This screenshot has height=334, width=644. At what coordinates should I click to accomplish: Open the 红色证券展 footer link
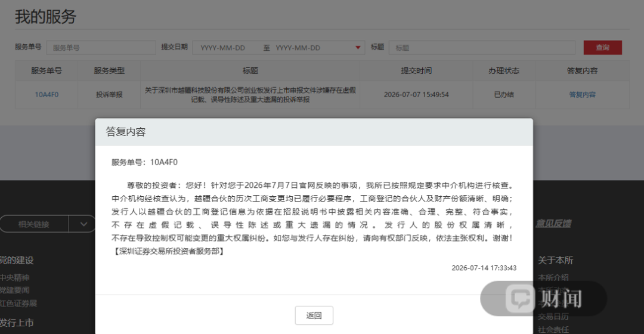pyautogui.click(x=18, y=303)
